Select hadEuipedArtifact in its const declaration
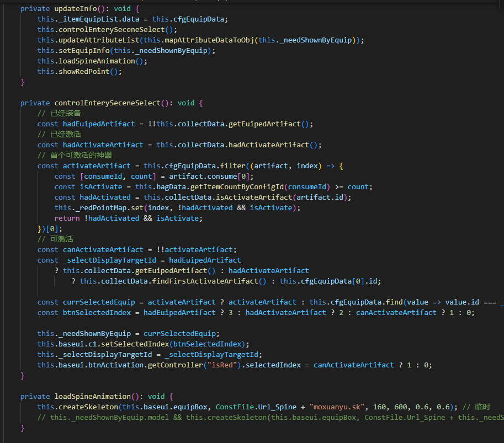The width and height of the screenshot is (504, 443). 99,124
